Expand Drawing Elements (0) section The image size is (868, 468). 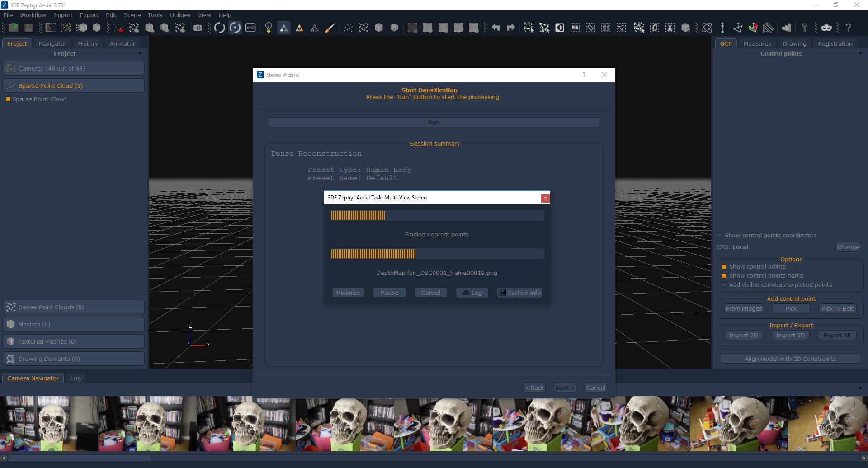[x=74, y=359]
